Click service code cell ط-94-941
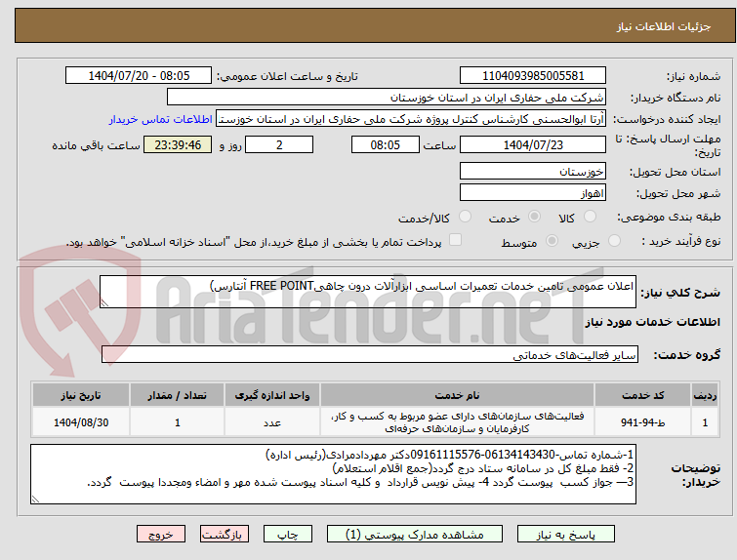The image size is (737, 560). 642,422
